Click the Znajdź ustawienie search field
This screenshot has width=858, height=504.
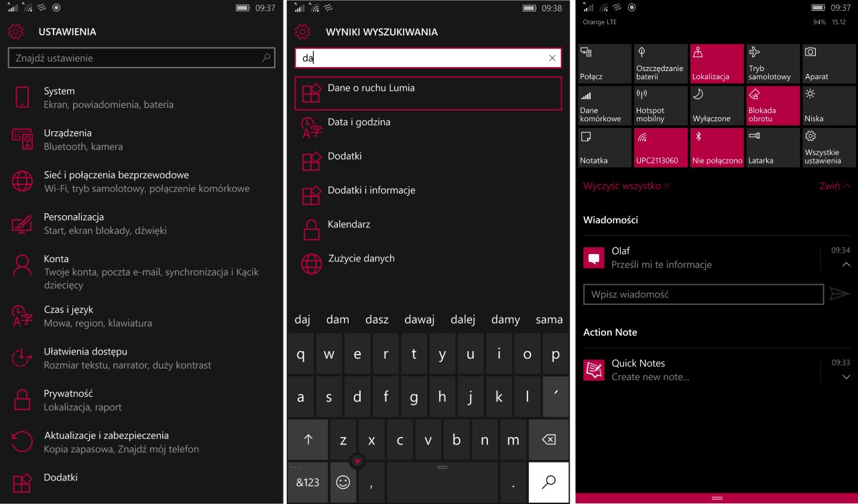click(141, 58)
